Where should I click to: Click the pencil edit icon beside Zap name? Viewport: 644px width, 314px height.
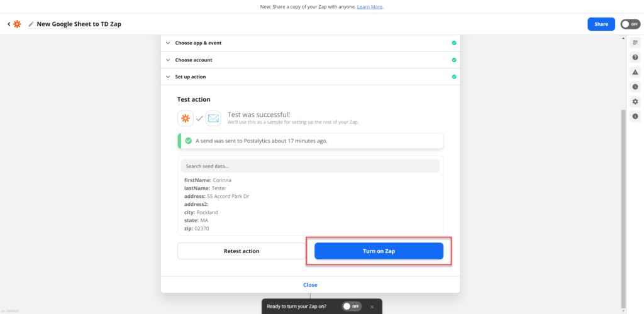coord(31,24)
